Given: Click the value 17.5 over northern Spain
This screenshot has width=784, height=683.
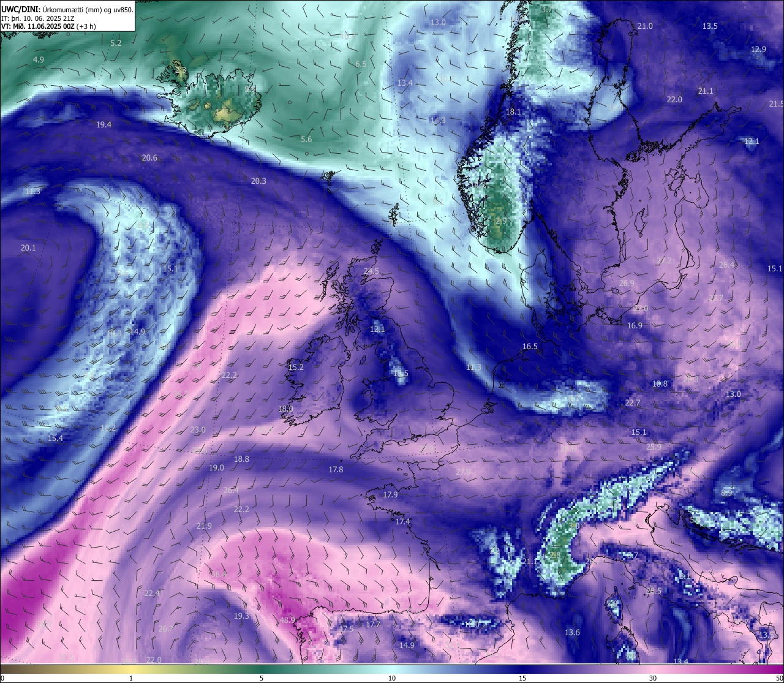Looking at the screenshot, I should tap(346, 629).
